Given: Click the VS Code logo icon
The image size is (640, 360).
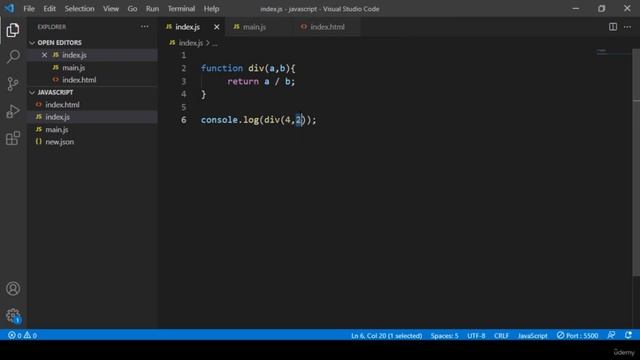Looking at the screenshot, I should tap(9, 8).
